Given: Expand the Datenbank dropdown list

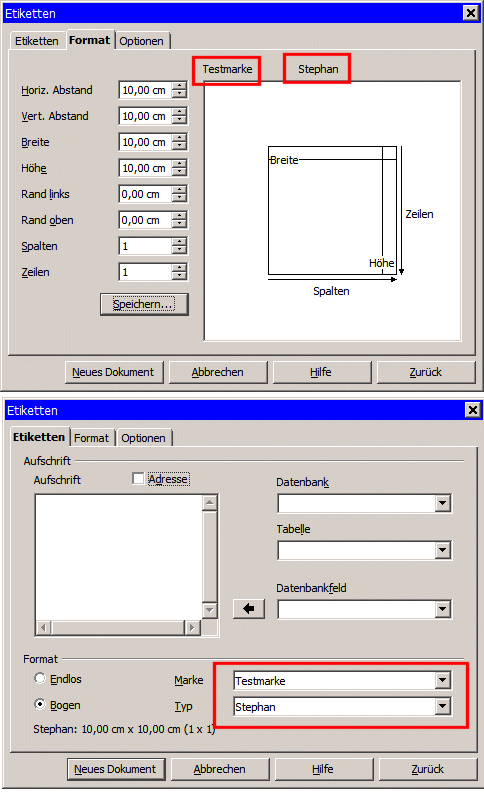Looking at the screenshot, I should (x=443, y=503).
